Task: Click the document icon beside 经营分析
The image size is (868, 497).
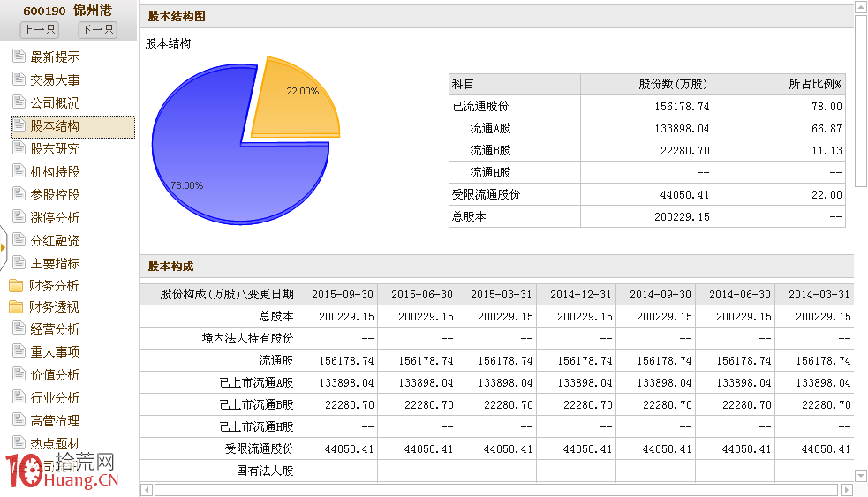Action: coord(19,328)
